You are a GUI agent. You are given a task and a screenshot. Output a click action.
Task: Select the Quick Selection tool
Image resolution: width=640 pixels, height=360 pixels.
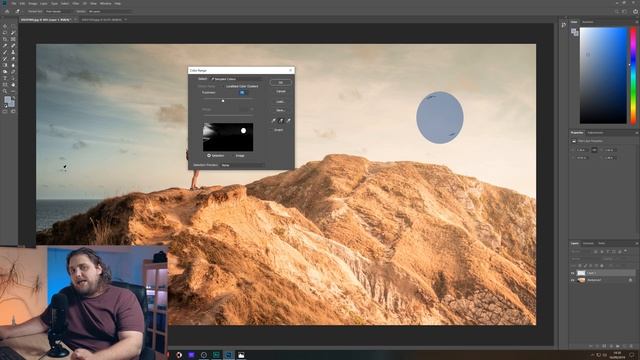point(13,33)
